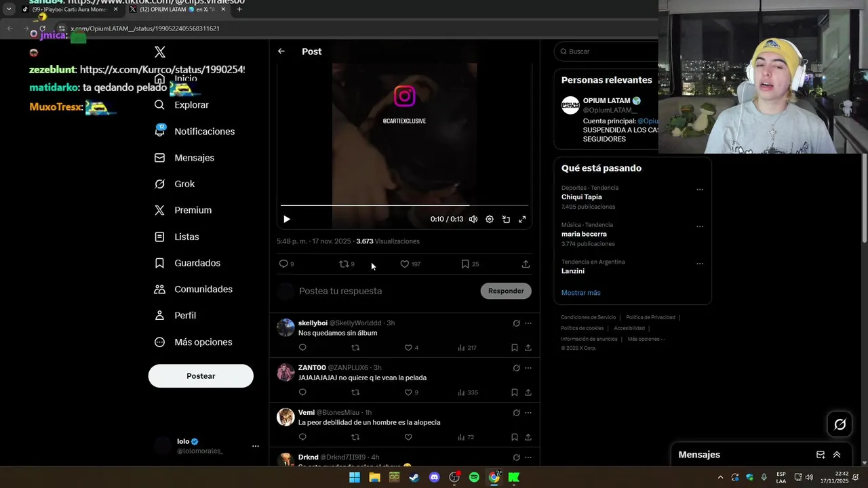Viewport: 868px width, 488px height.
Task: Go back with the Post arrow
Action: coord(281,52)
